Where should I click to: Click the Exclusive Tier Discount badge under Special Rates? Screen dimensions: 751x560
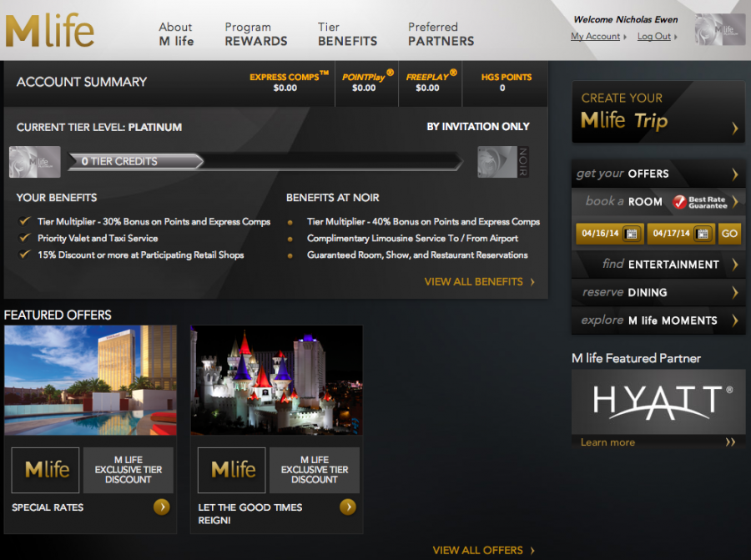pyautogui.click(x=129, y=470)
